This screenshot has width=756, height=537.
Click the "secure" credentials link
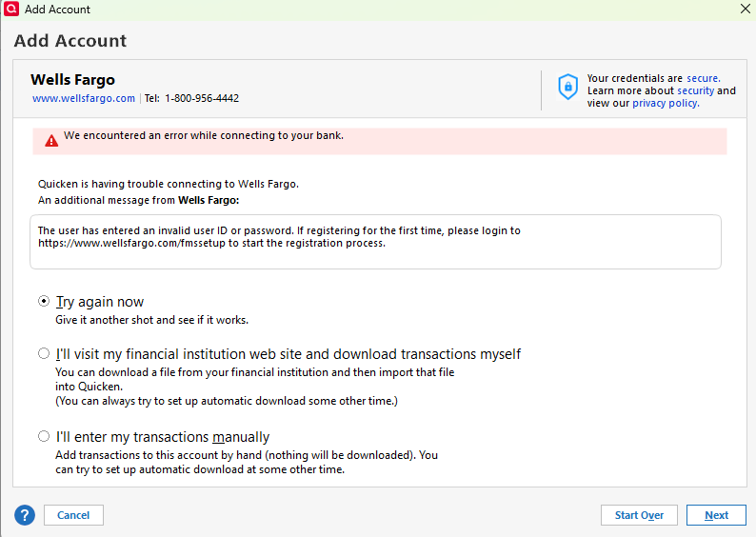(703, 78)
